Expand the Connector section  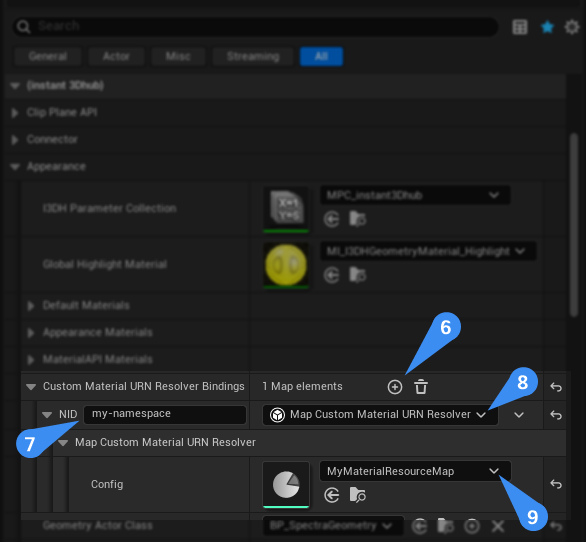tap(15, 140)
